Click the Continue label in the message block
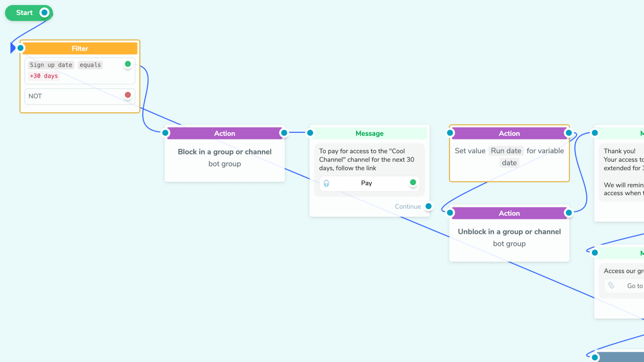644x362 pixels. point(408,207)
